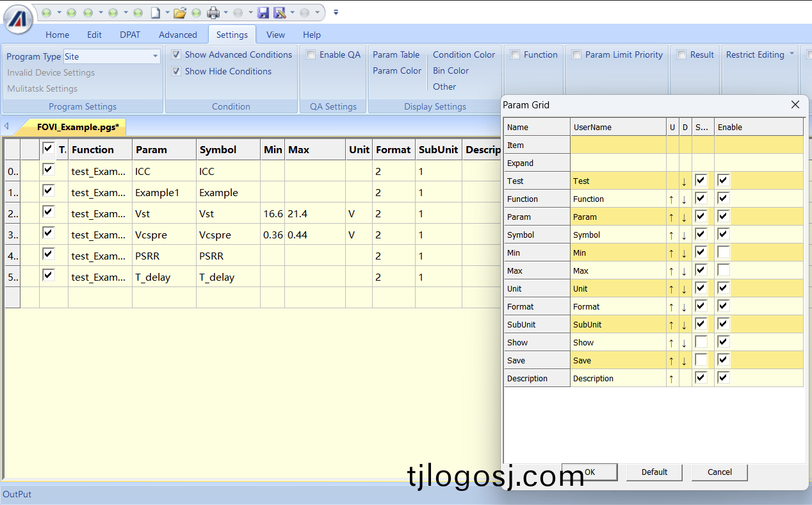Close the Param Grid dialog

(x=795, y=104)
